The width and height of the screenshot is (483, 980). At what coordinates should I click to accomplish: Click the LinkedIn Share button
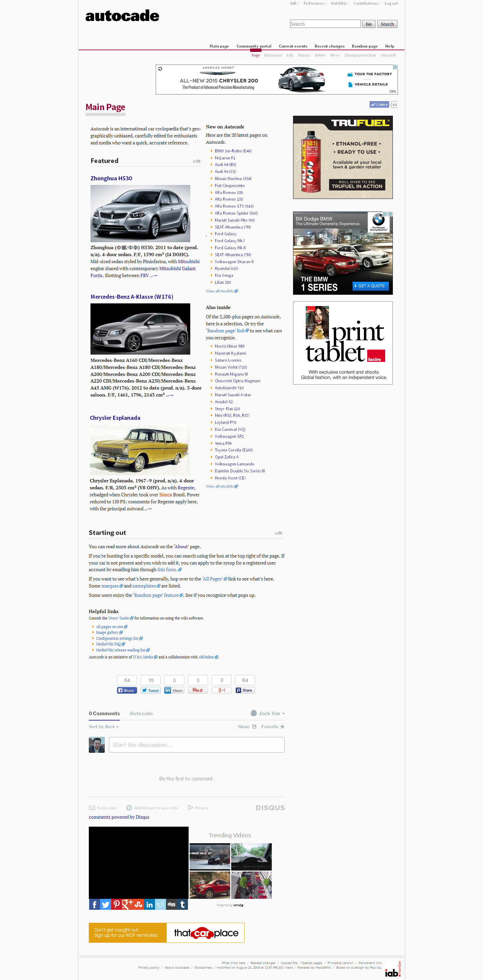pyautogui.click(x=174, y=690)
